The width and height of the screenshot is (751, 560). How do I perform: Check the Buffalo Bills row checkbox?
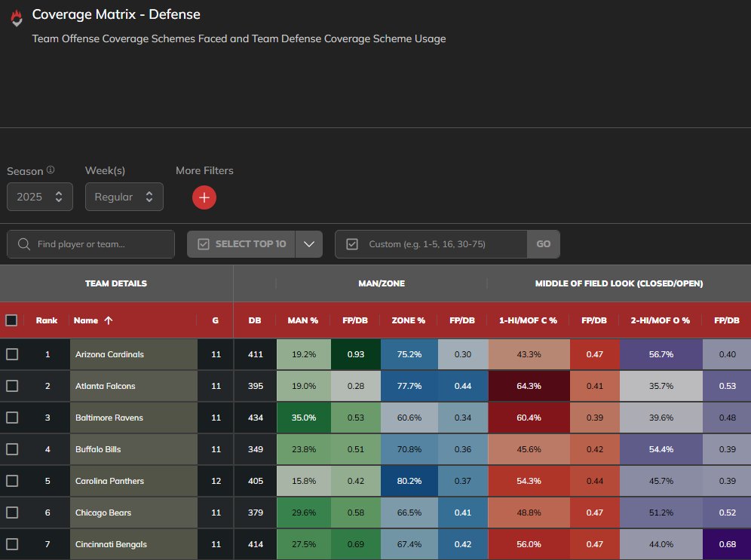pos(12,449)
